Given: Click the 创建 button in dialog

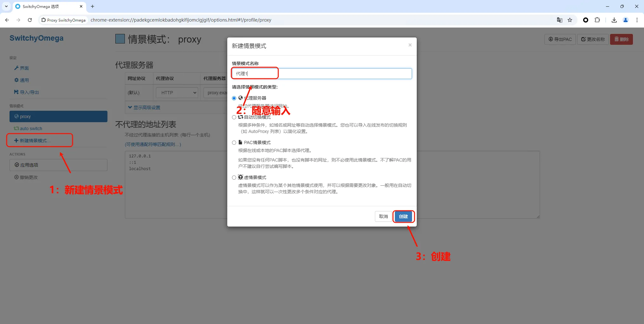Looking at the screenshot, I should pyautogui.click(x=403, y=216).
